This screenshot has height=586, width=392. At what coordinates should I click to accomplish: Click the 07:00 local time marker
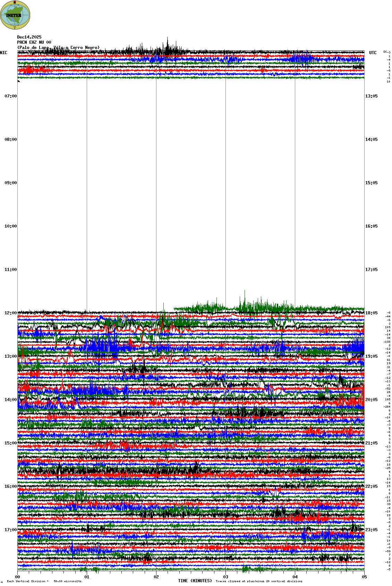click(x=10, y=96)
